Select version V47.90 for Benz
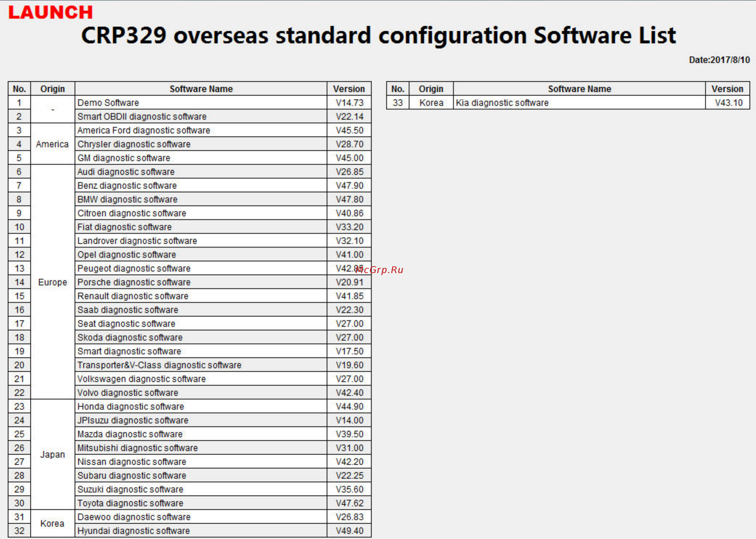Viewport: 756px width, 539px height. point(349,185)
